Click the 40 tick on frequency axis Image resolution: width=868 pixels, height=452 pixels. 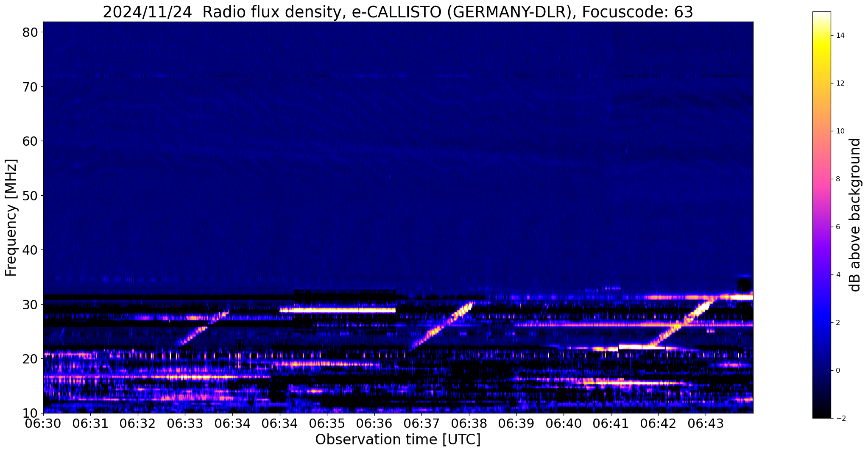tap(31, 250)
